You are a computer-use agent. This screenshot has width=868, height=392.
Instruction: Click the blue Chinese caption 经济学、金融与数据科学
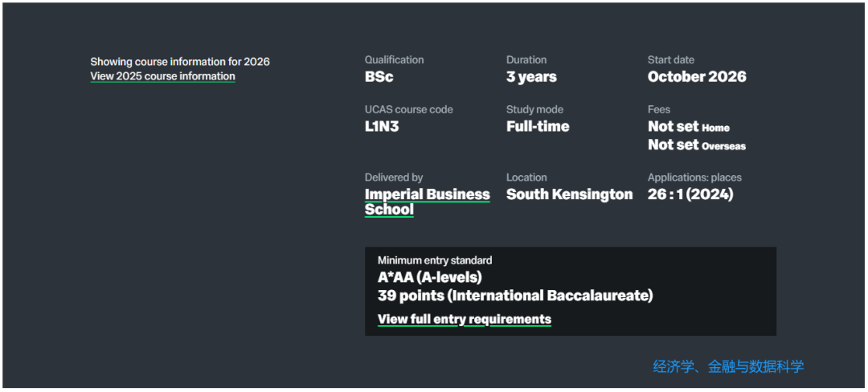pyautogui.click(x=727, y=367)
